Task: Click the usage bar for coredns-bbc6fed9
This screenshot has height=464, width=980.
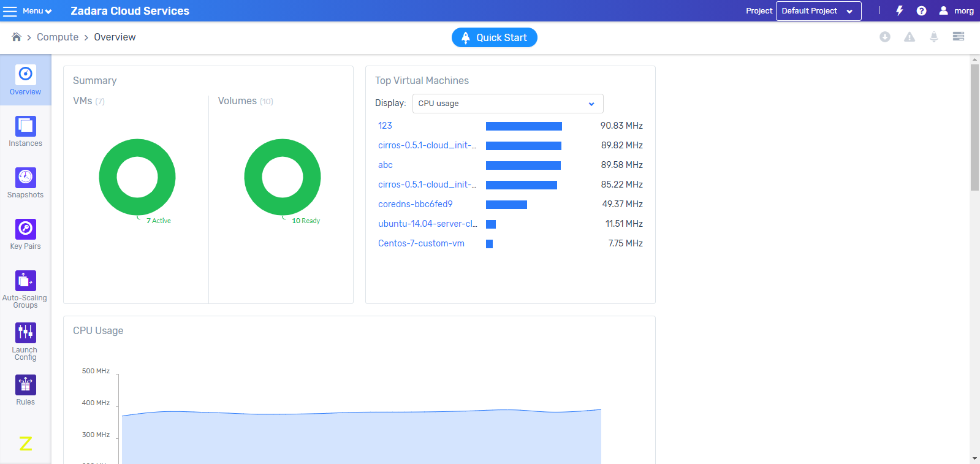Action: coord(506,205)
